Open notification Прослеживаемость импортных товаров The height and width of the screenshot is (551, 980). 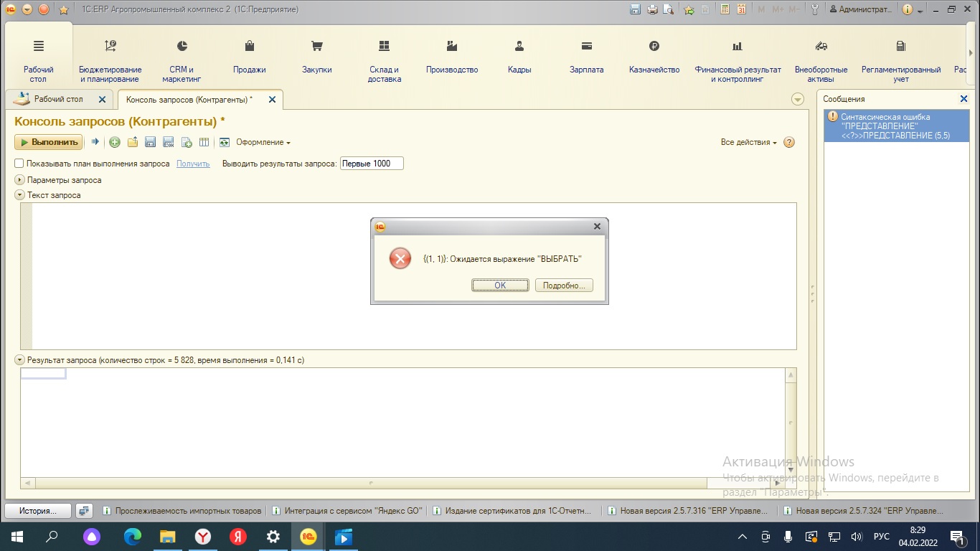[182, 511]
